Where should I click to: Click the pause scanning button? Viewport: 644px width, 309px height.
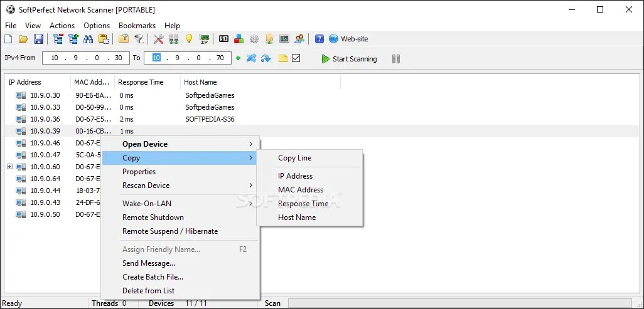tap(396, 59)
